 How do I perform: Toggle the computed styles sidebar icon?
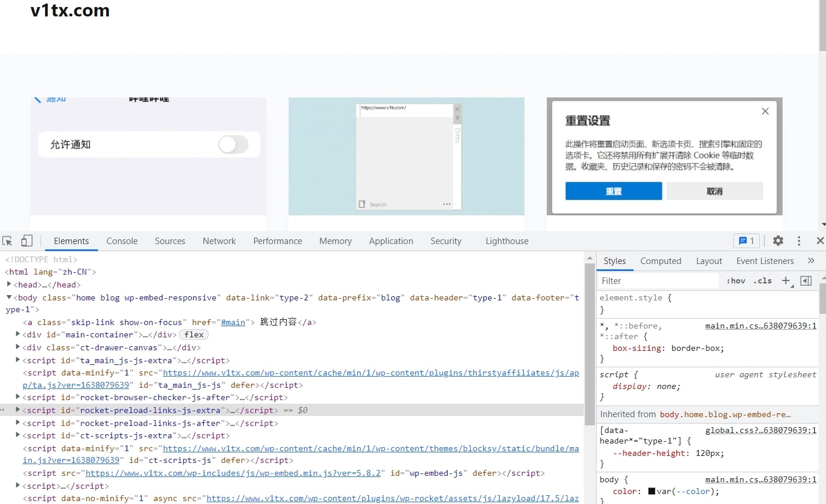(x=806, y=280)
